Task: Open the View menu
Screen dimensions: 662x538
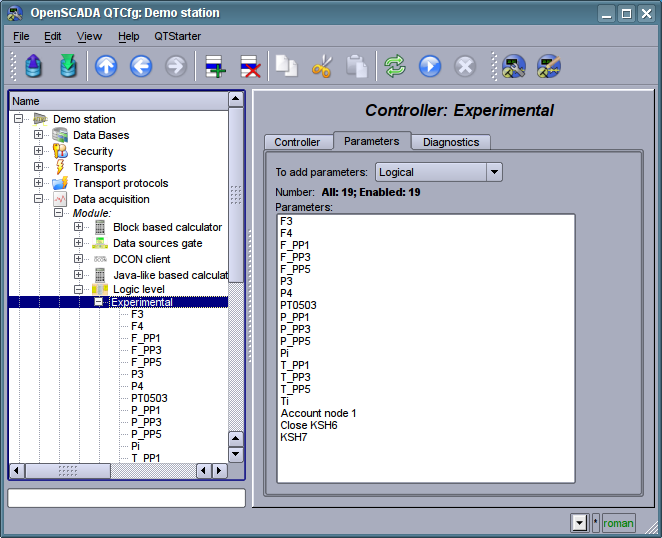Action: pos(89,36)
